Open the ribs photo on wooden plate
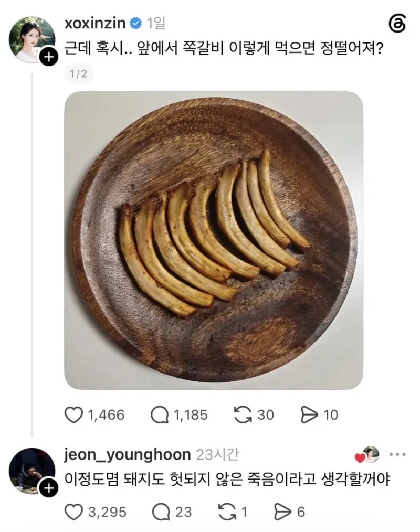This screenshot has width=420, height=532. coord(214,240)
